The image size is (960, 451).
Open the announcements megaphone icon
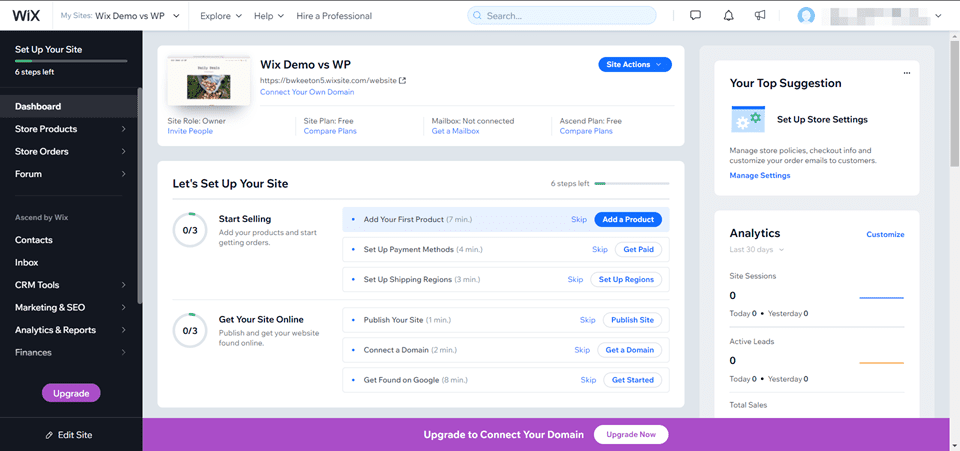[x=760, y=16]
